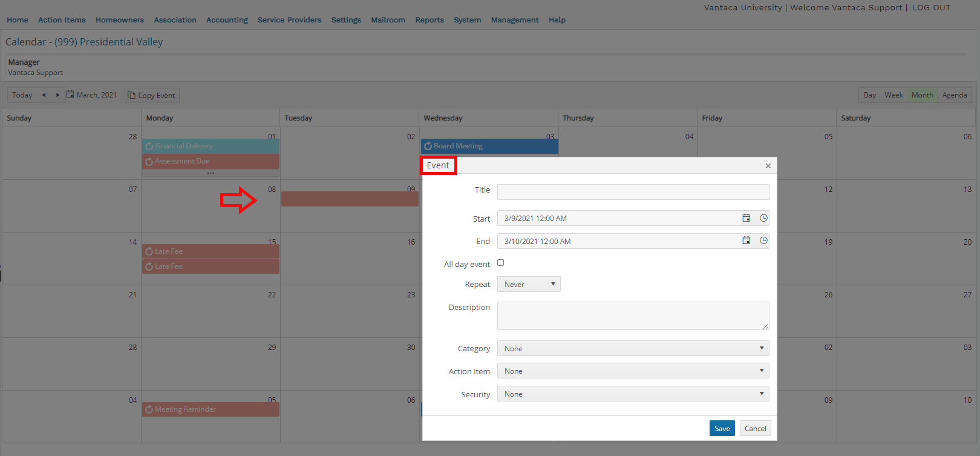Open the End time clock picker icon
Image resolution: width=980 pixels, height=456 pixels.
(764, 240)
